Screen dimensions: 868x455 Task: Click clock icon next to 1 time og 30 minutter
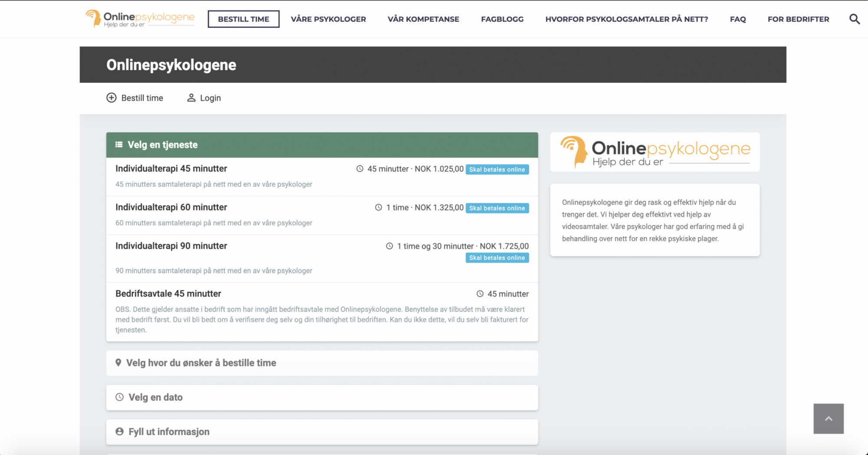coord(390,246)
